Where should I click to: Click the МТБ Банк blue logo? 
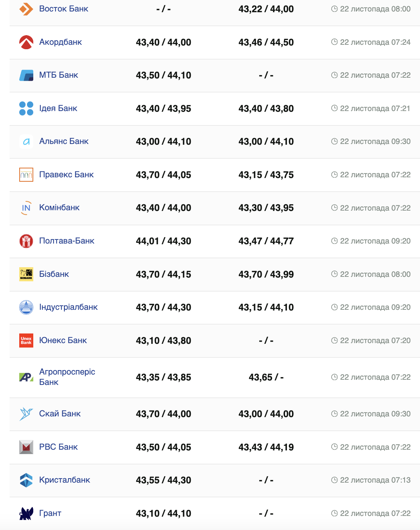(26, 75)
